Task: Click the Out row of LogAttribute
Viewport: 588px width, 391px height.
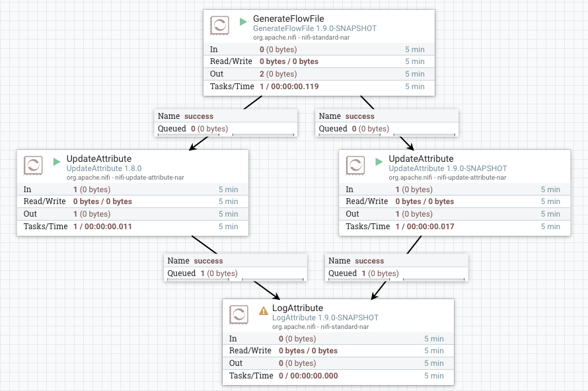Action: click(338, 363)
